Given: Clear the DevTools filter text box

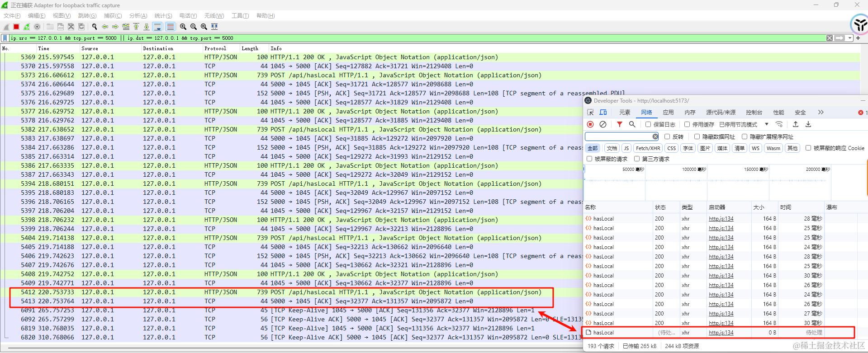Looking at the screenshot, I should point(655,136).
